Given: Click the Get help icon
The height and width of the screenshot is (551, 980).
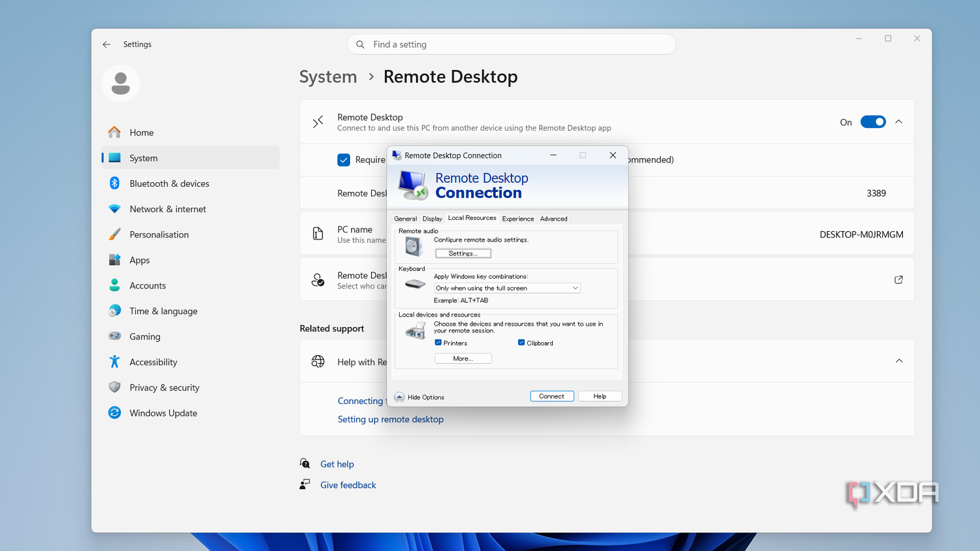Looking at the screenshot, I should 305,464.
